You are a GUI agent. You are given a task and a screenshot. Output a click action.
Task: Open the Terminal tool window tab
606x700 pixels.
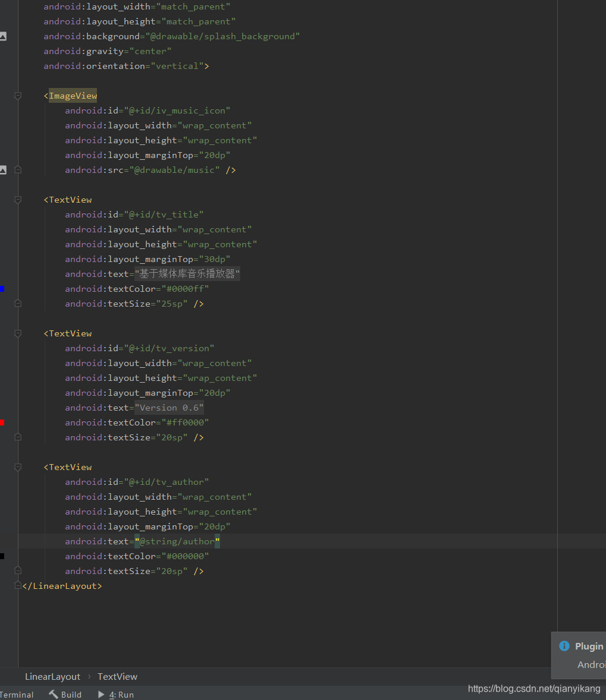17,695
